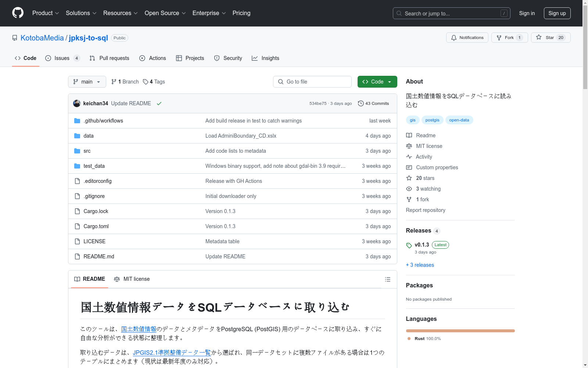Open the GitHub home logo

(x=18, y=13)
